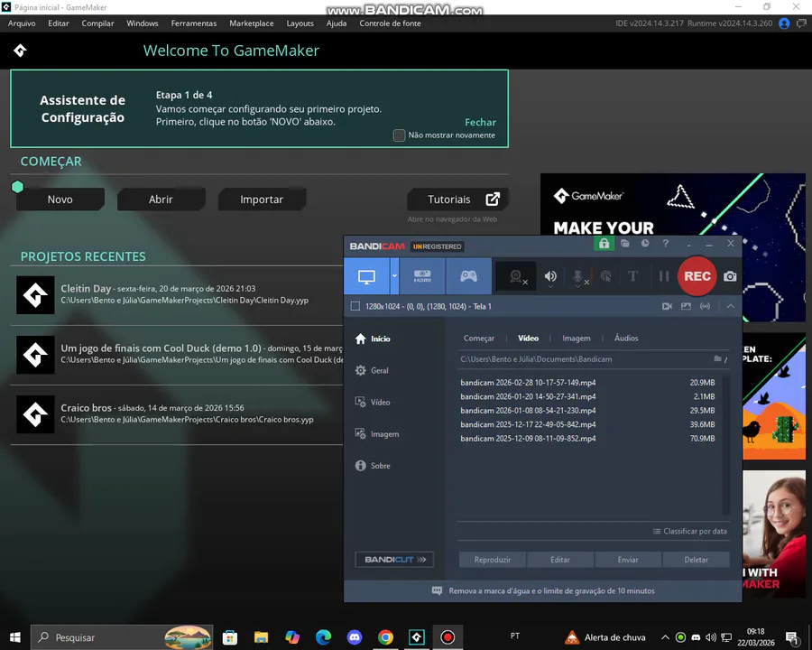Click the video camera icon in Bandicam status bar

[x=667, y=306]
